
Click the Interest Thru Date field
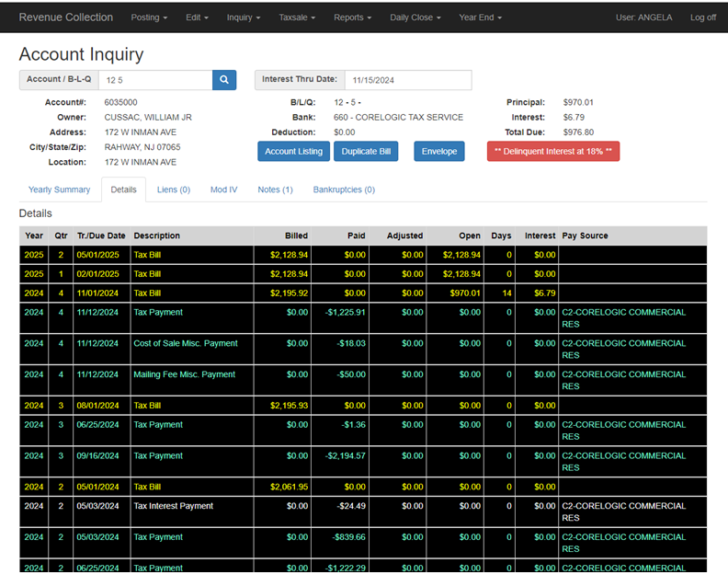point(408,80)
